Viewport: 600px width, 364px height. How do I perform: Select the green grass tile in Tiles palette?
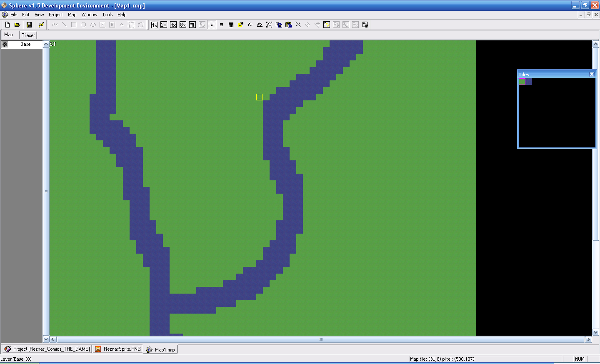521,81
